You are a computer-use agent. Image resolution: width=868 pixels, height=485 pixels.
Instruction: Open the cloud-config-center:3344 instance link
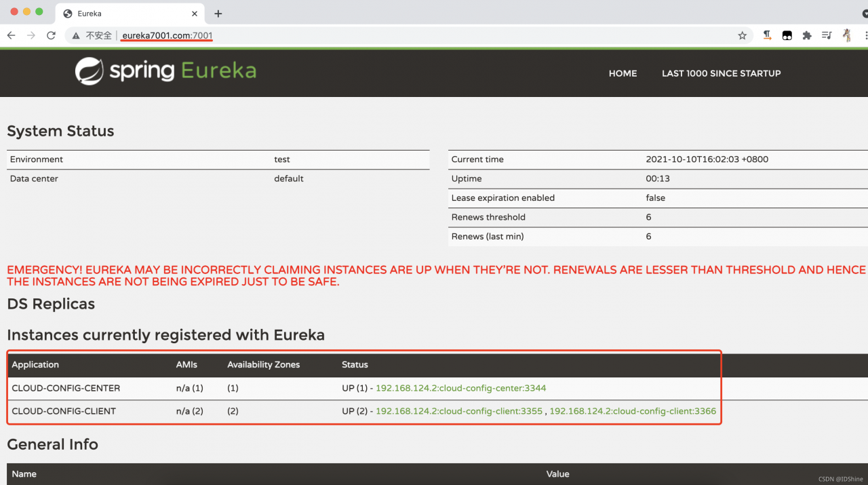point(460,388)
